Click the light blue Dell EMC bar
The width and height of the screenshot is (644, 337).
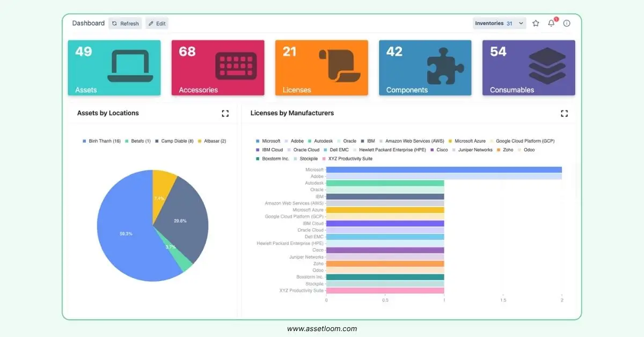point(385,237)
